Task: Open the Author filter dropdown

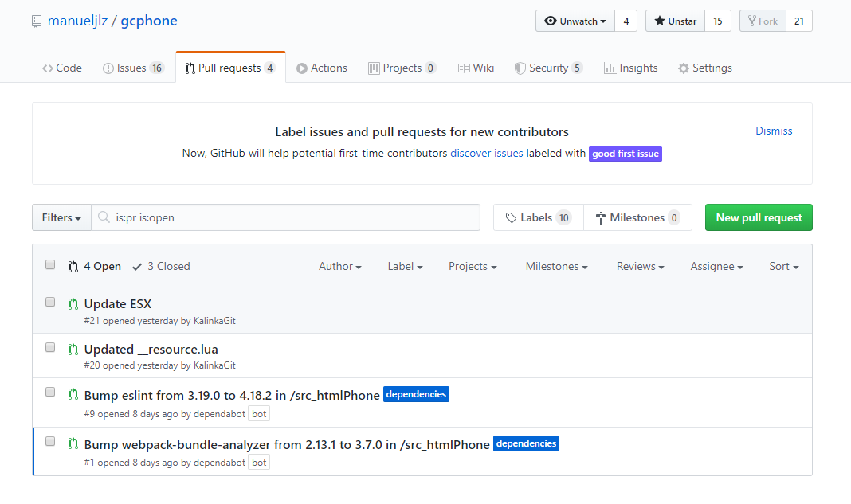Action: (339, 267)
